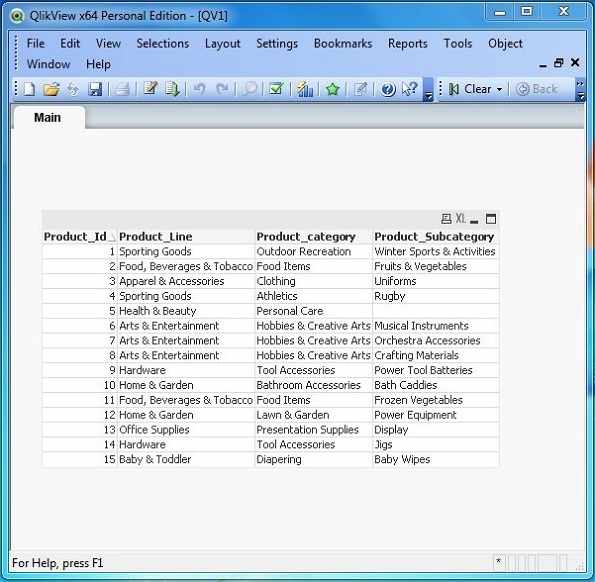
Task: Select 'Crafting Materials' cell
Action: coord(436,355)
